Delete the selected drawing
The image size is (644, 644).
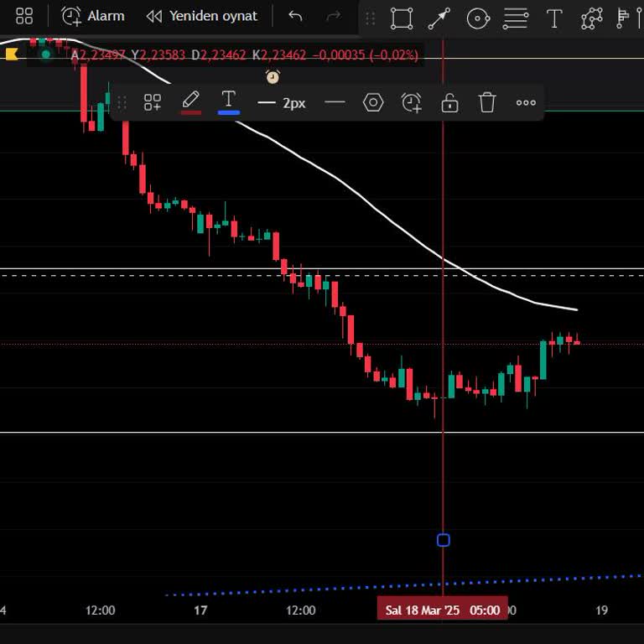click(487, 102)
